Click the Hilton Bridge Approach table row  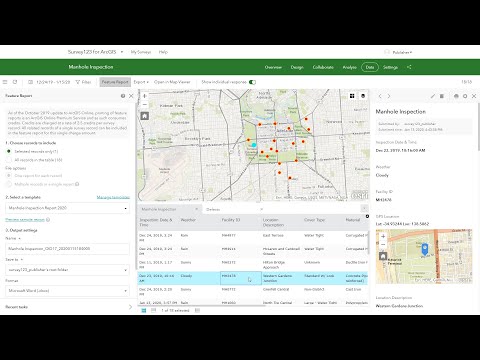pos(253,265)
